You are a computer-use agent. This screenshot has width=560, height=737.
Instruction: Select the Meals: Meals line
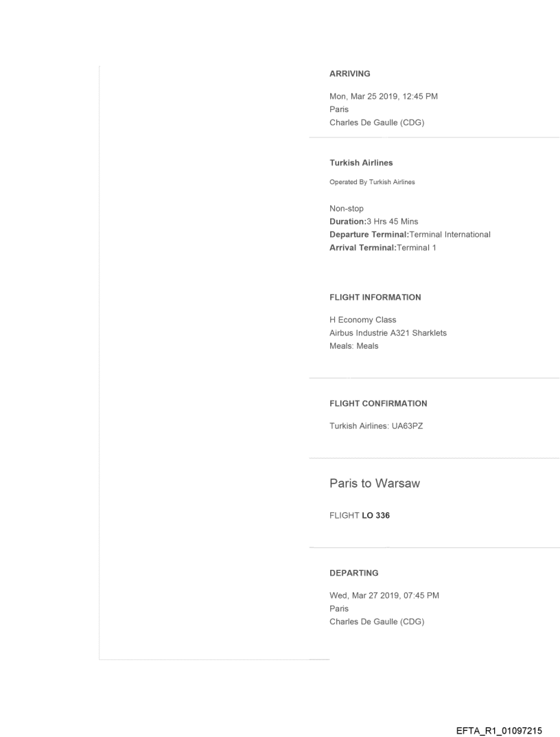tap(354, 346)
